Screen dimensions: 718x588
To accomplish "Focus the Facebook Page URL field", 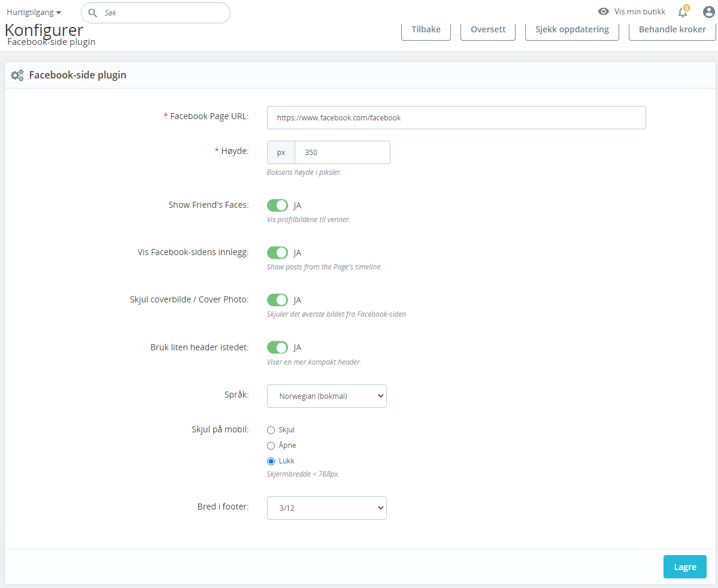I will (x=456, y=118).
